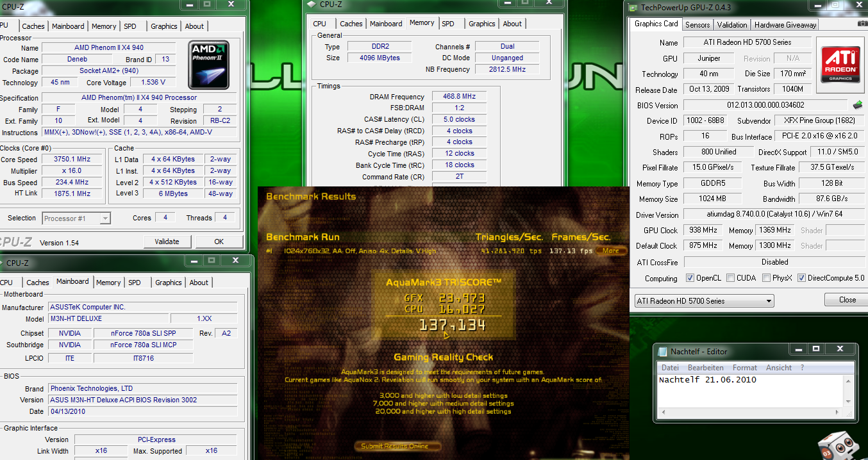Open CPU tab in the motherboard-info CPU-Z window
868x460 pixels.
[x=6, y=283]
